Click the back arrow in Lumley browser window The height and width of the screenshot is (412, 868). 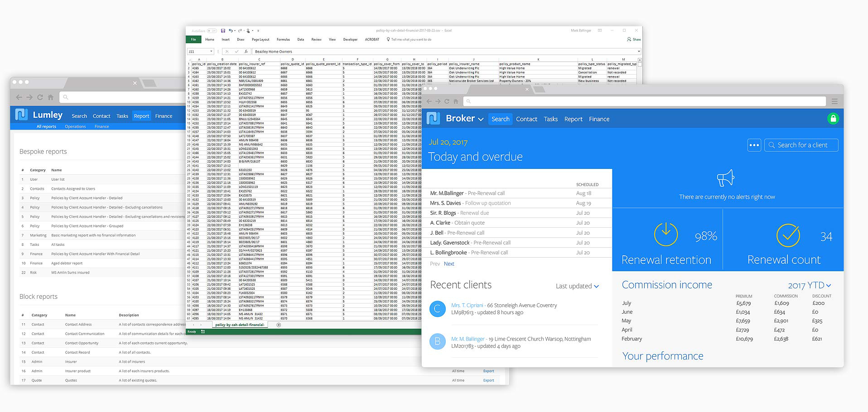19,97
